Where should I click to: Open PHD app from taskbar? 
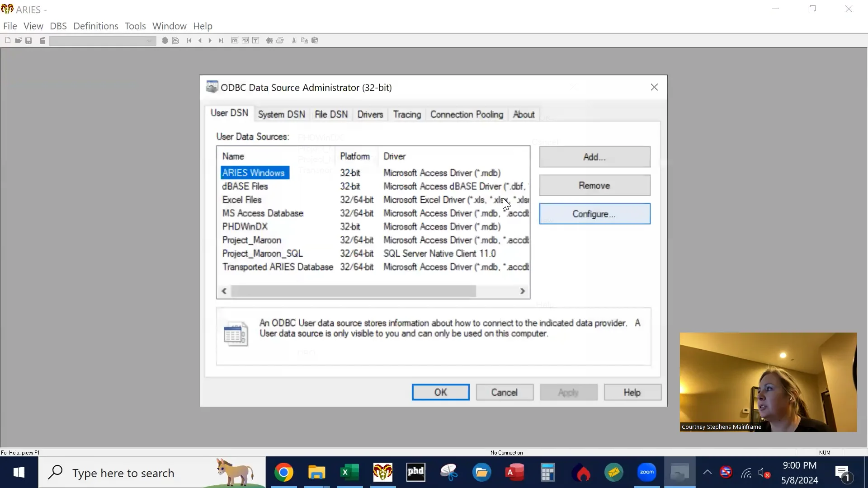coord(415,473)
